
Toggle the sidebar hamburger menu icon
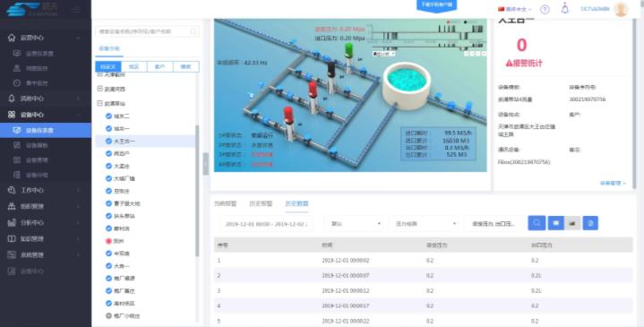75,10
